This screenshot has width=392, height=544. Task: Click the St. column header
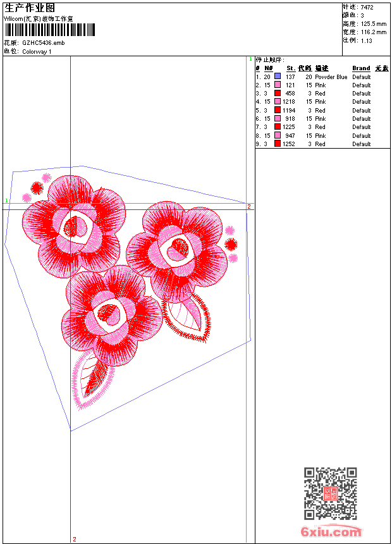[x=291, y=68]
